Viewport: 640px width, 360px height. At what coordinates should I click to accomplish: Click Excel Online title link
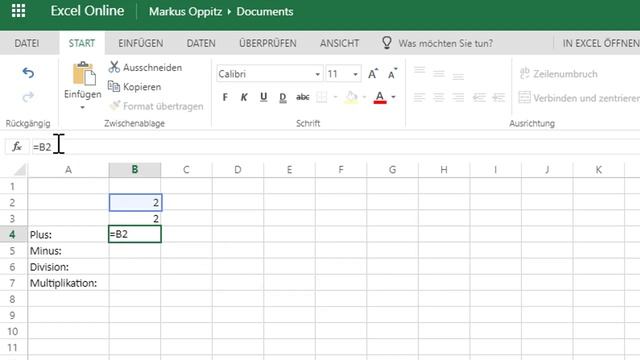(87, 11)
